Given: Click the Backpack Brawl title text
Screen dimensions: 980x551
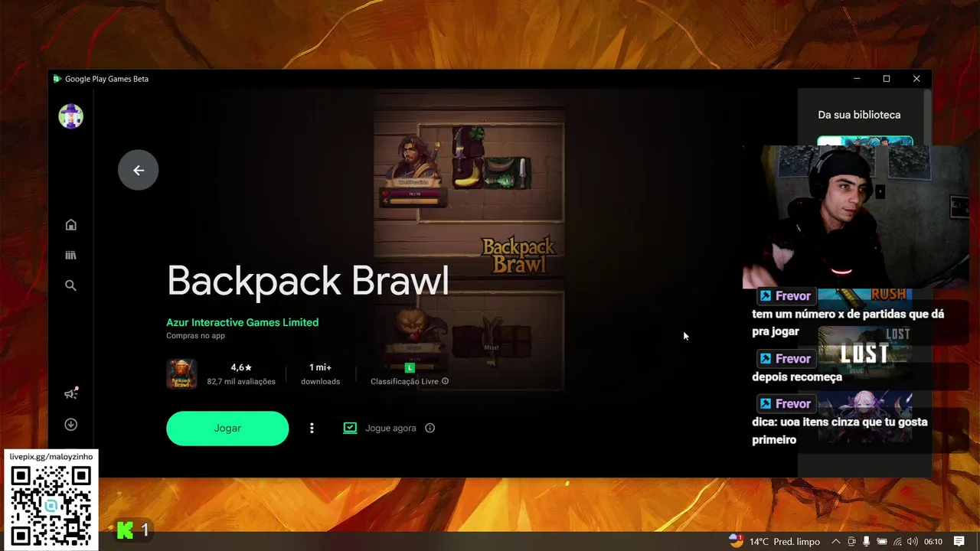Looking at the screenshot, I should (x=308, y=281).
